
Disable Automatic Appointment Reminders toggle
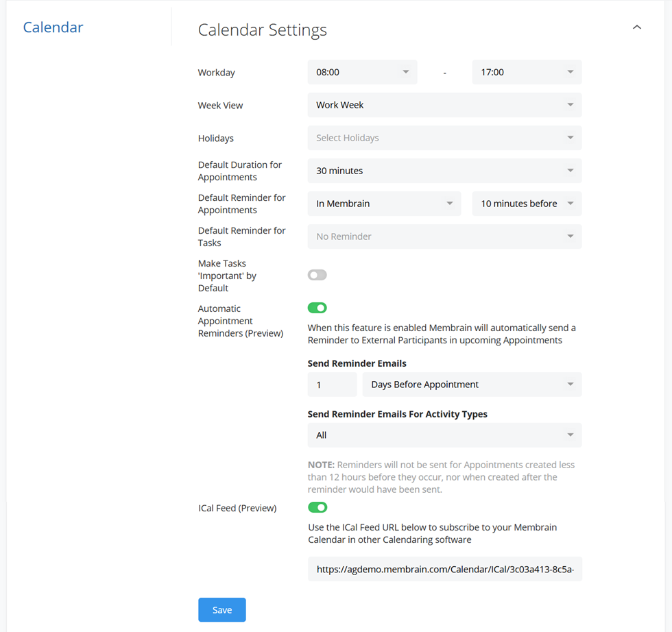click(x=317, y=308)
